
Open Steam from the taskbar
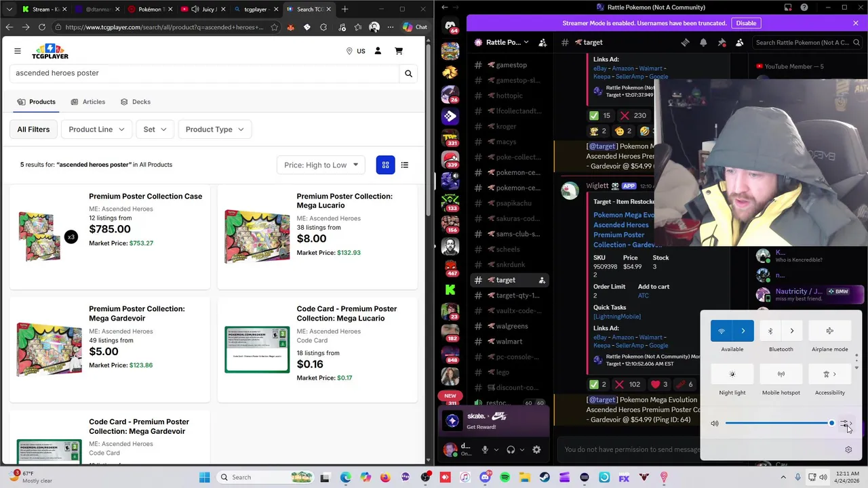[545, 478]
